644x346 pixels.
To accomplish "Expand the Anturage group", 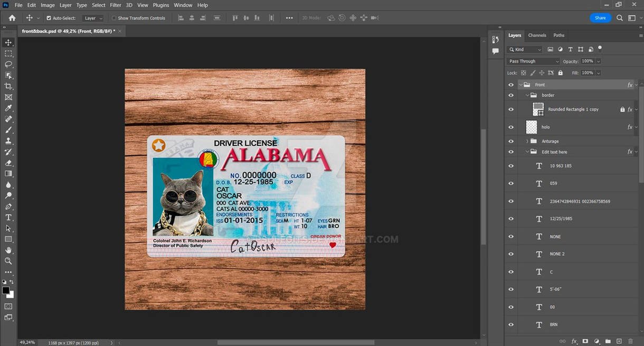I will coord(527,141).
